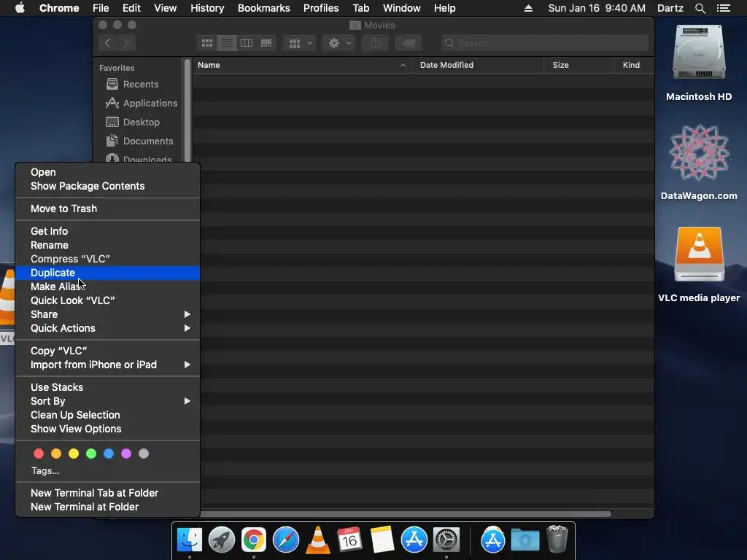Viewport: 747px width, 560px height.
Task: Choose Move to Trash
Action: point(108,209)
